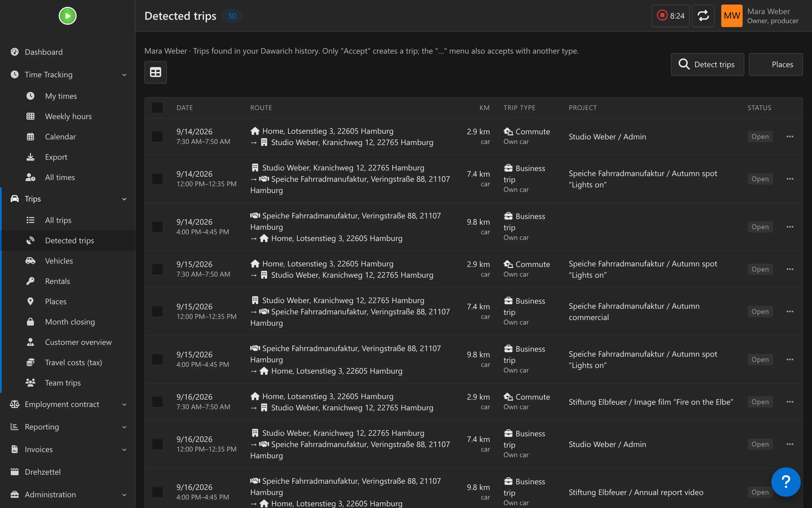Collapse the Trips section
812x508 pixels.
point(67,199)
